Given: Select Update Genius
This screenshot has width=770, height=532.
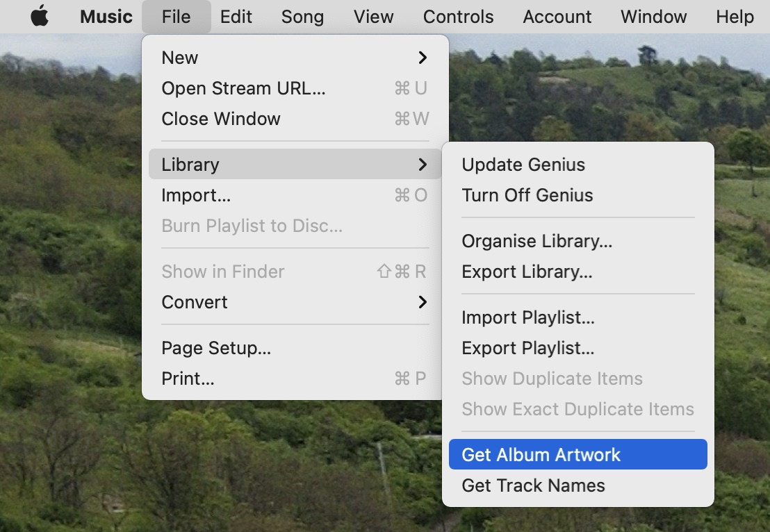Looking at the screenshot, I should 578,165.
